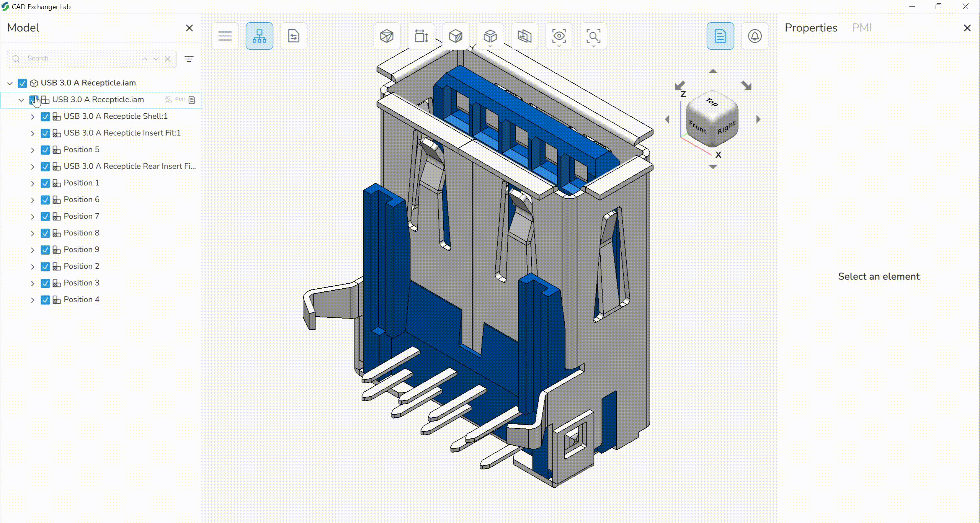
Task: Expand the Recepticle Insert Fit:1 node
Action: [x=33, y=133]
